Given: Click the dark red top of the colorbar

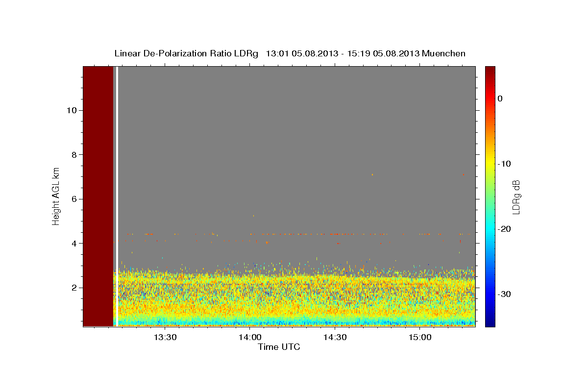Looking at the screenshot, I should [x=490, y=71].
